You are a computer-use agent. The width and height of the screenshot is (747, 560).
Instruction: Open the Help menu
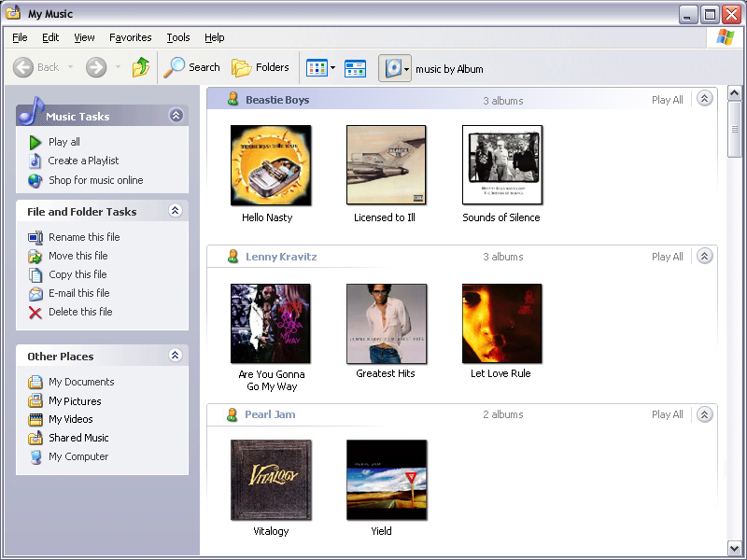coord(215,37)
